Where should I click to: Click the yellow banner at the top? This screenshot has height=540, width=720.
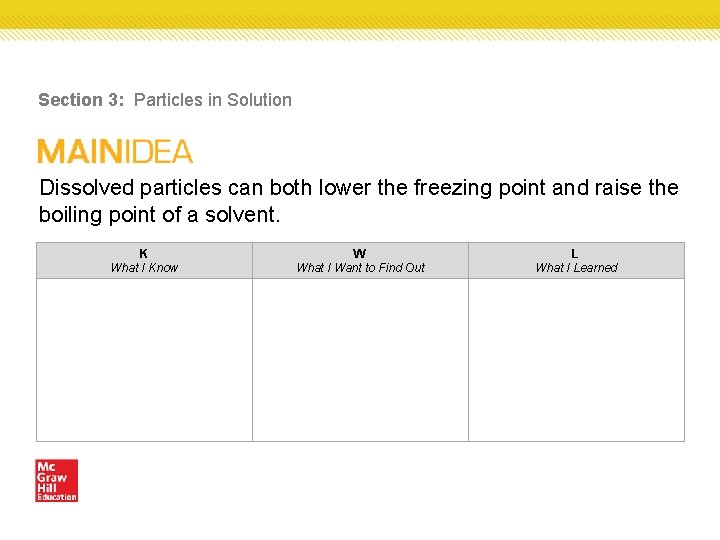(360, 14)
